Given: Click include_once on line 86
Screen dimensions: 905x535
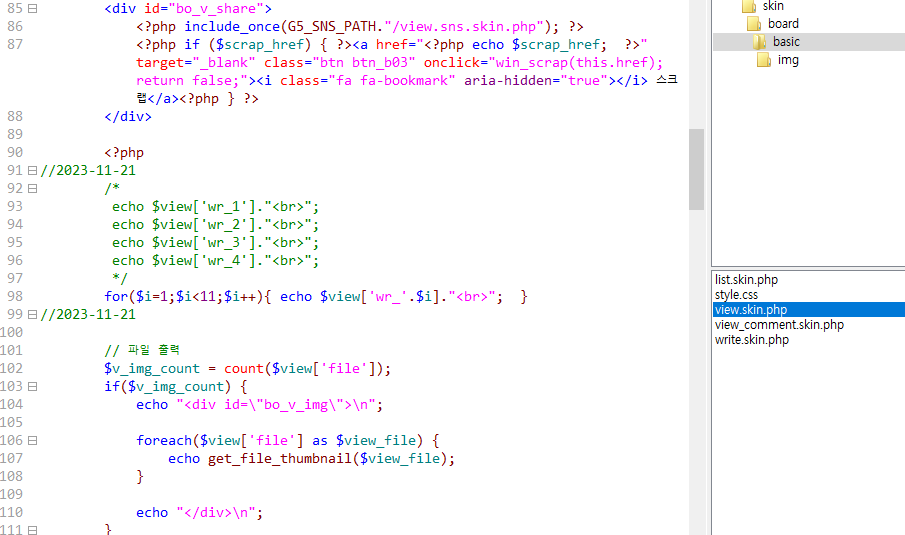Looking at the screenshot, I should (x=232, y=27).
